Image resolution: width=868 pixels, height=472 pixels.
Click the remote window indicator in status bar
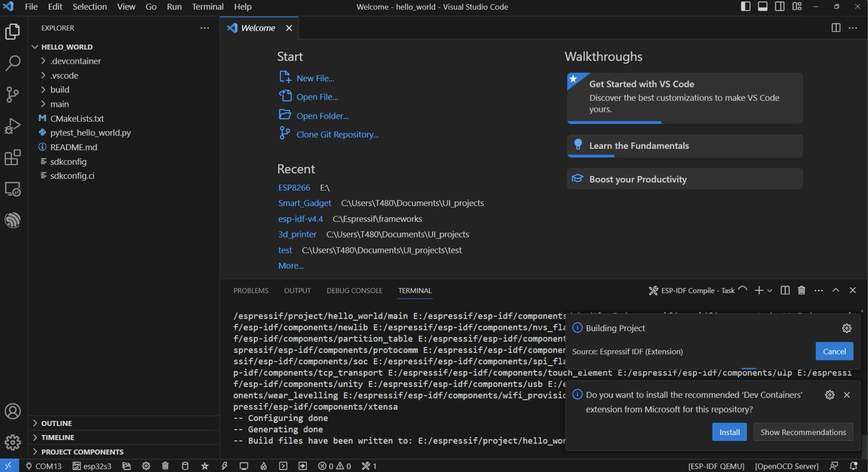coord(9,466)
